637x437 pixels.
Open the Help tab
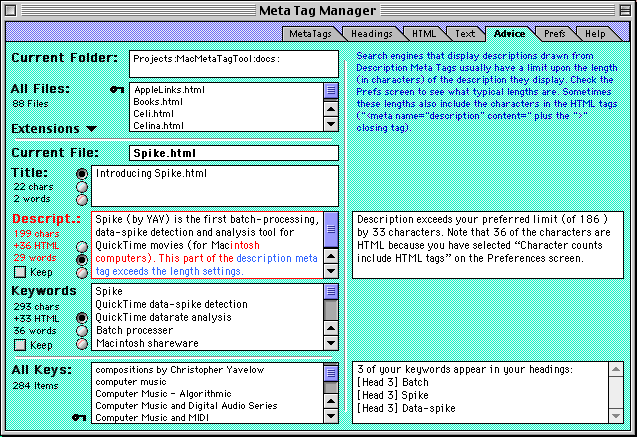tap(595, 34)
